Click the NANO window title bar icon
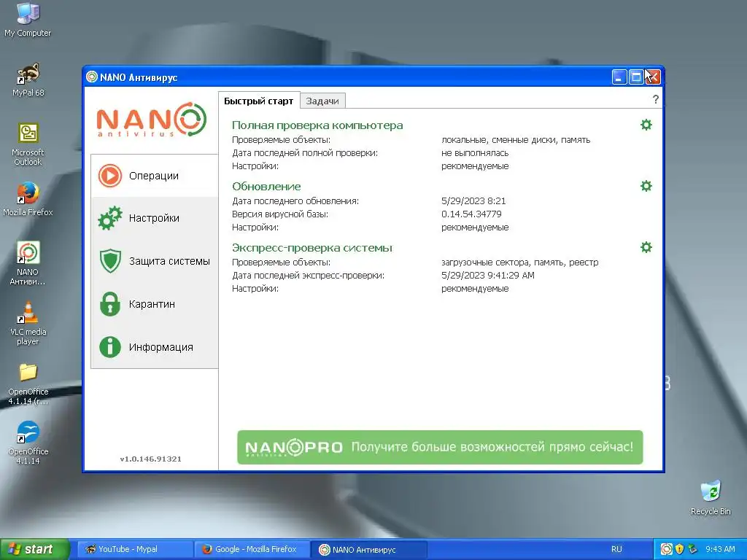This screenshot has height=560, width=747. 92,77
